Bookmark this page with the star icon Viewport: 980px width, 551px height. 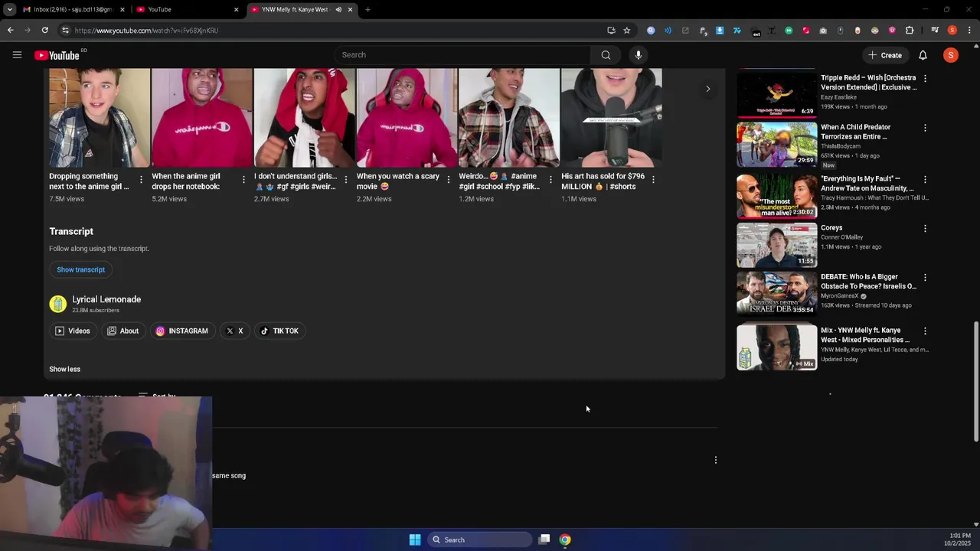(x=626, y=31)
